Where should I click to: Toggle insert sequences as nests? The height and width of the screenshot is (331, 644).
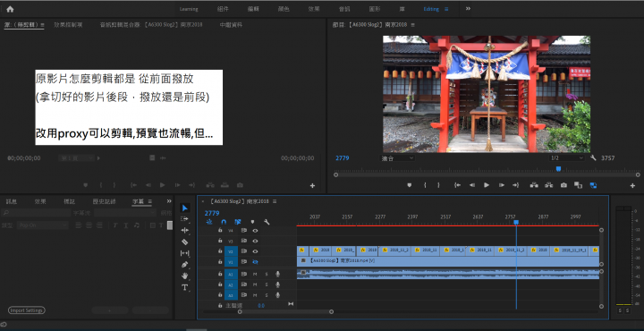coord(209,222)
